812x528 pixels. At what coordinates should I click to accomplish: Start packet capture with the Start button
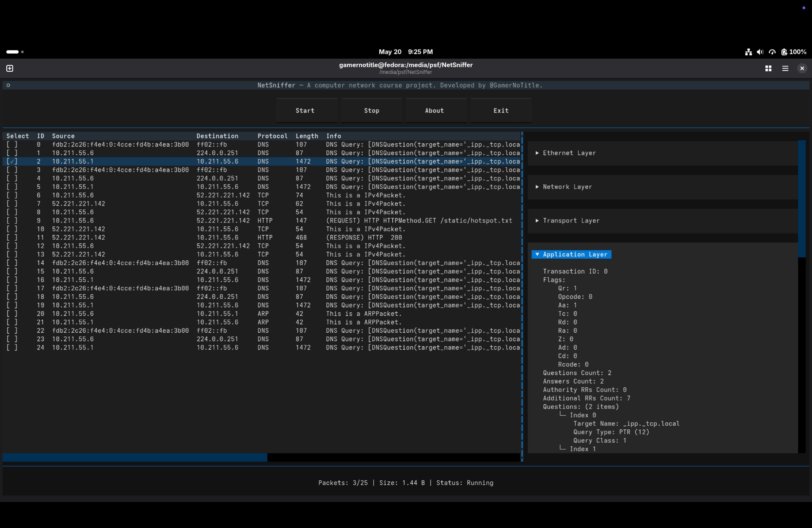click(307, 110)
